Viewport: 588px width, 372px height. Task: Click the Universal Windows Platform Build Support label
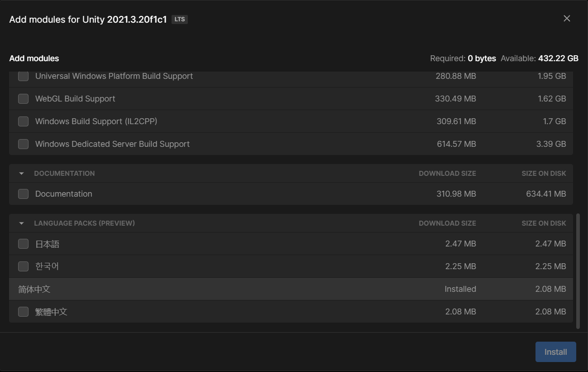click(114, 76)
